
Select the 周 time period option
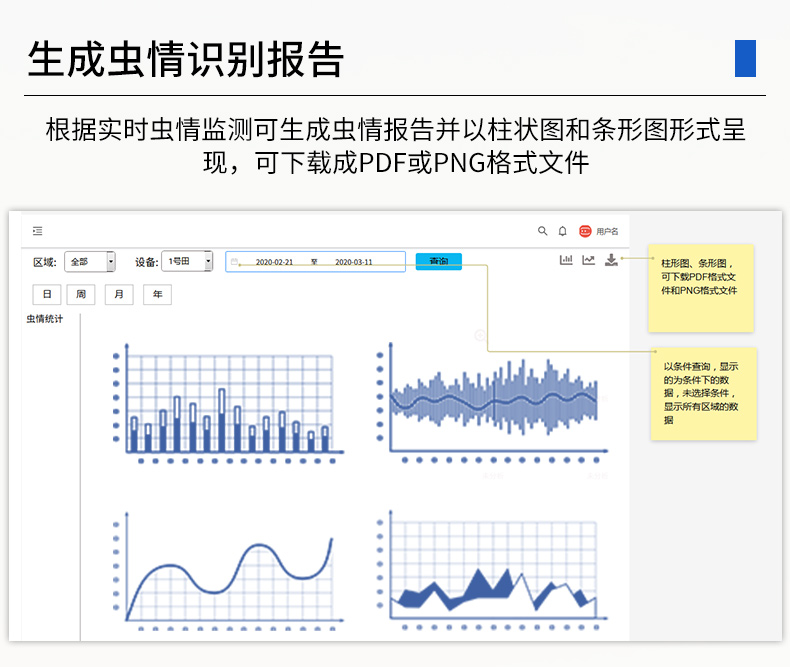[81, 294]
